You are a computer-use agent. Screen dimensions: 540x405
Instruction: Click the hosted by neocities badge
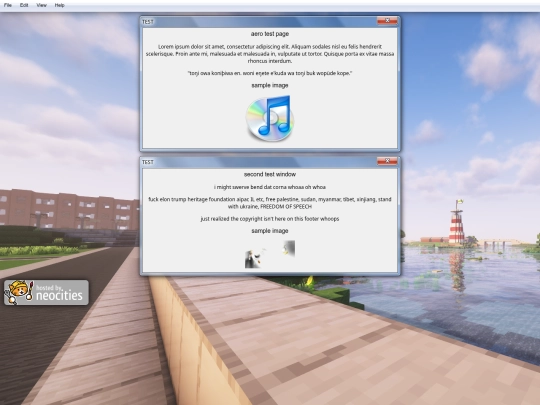coord(46,292)
